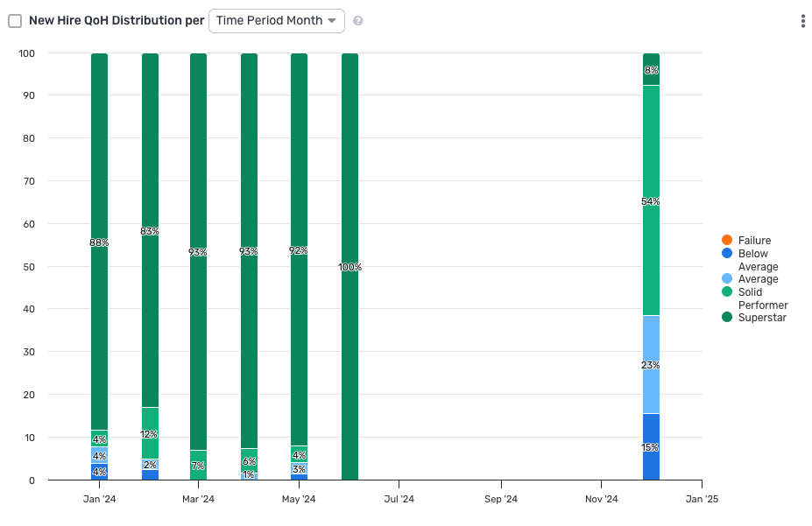Click the help question mark icon
This screenshot has height=526, width=812.
[358, 21]
